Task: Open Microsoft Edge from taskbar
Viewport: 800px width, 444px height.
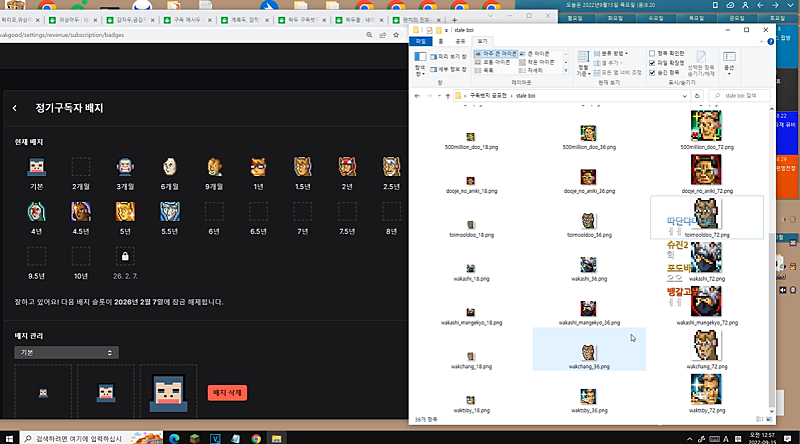Action: click(174, 438)
